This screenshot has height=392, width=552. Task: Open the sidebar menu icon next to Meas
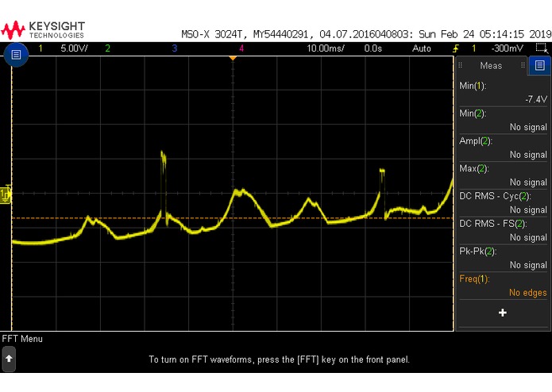pos(539,65)
